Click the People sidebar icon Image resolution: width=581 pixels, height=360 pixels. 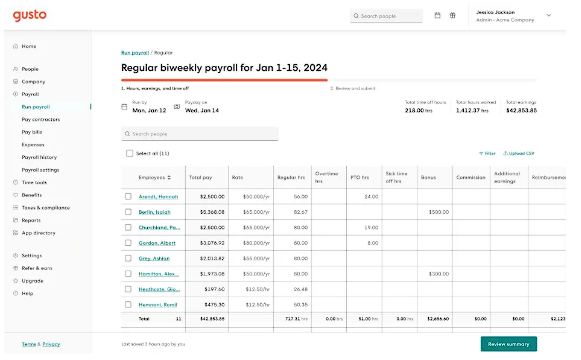16,69
